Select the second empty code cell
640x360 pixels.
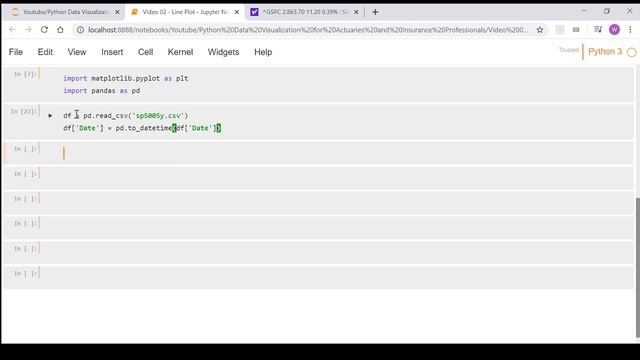(318, 178)
